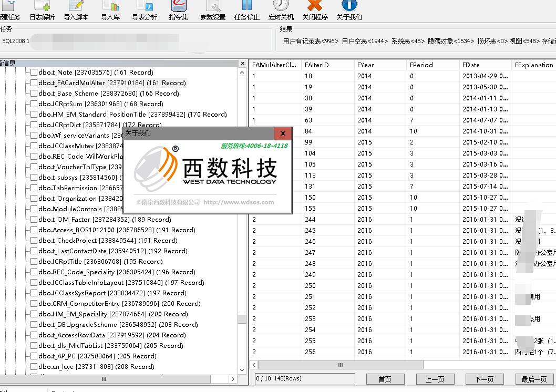Image resolution: width=556 pixels, height=392 pixels.
Task: Go to first page with 首页 button
Action: 385,379
